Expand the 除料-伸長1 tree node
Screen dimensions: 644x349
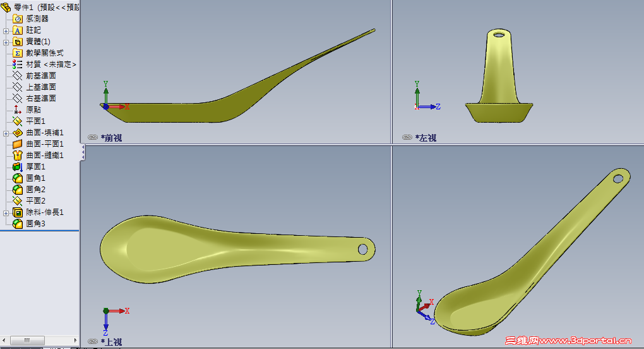(x=6, y=213)
